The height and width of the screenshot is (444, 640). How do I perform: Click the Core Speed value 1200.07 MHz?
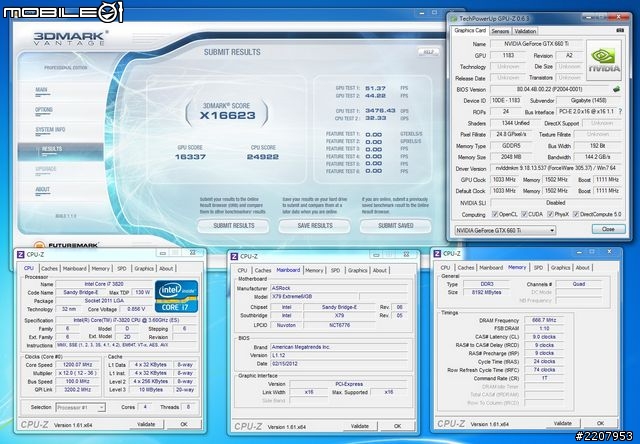pyautogui.click(x=77, y=365)
